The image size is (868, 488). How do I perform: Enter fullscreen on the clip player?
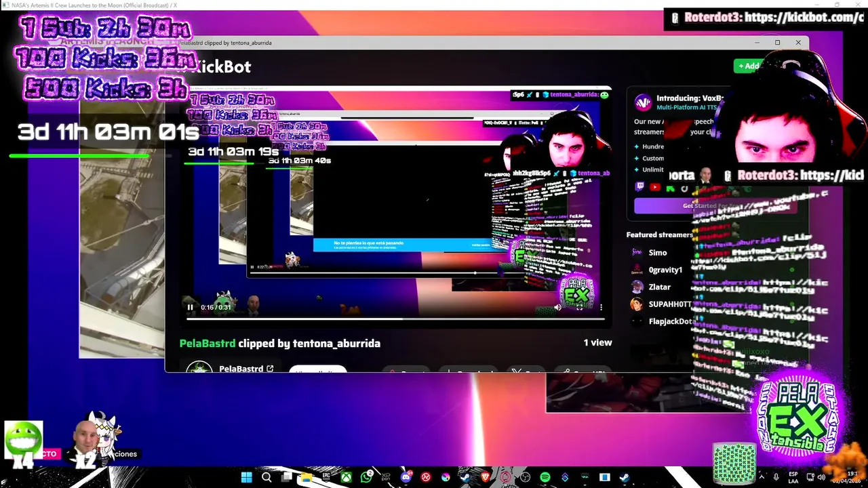580,307
